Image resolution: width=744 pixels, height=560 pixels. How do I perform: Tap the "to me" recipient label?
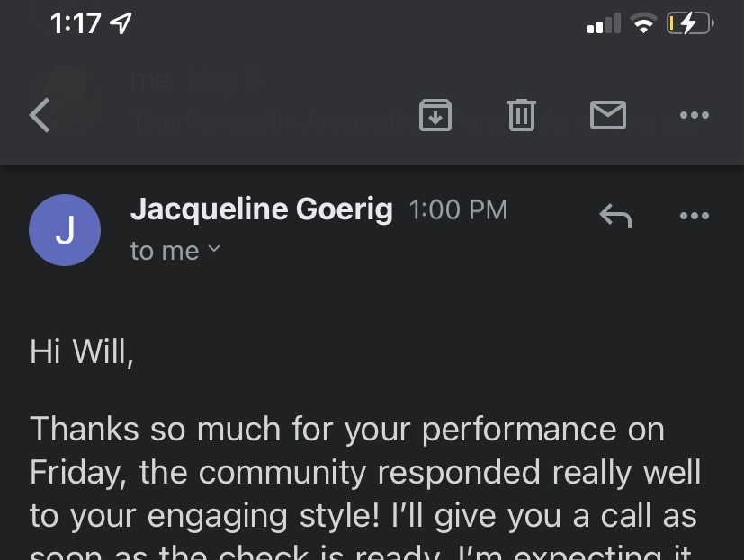click(165, 251)
